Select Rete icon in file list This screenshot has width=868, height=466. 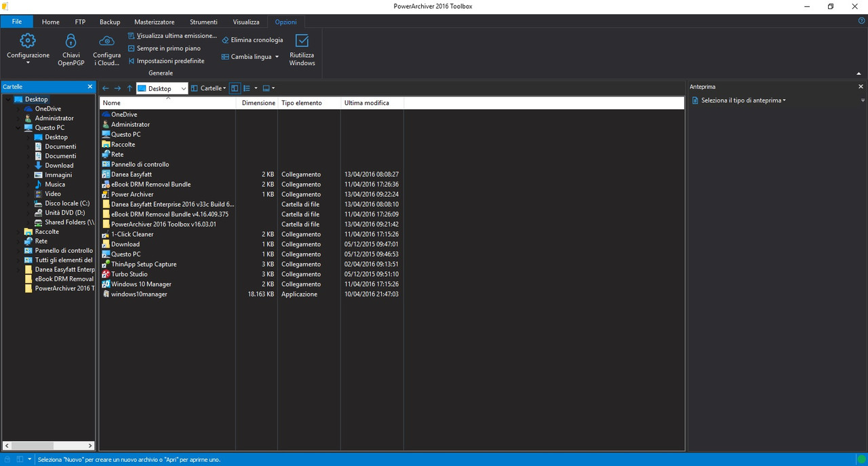click(106, 154)
